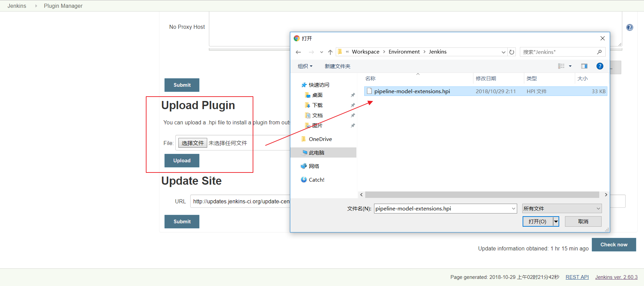Click pin icon next to 下载
Image resolution: width=644 pixels, height=286 pixels.
[353, 105]
